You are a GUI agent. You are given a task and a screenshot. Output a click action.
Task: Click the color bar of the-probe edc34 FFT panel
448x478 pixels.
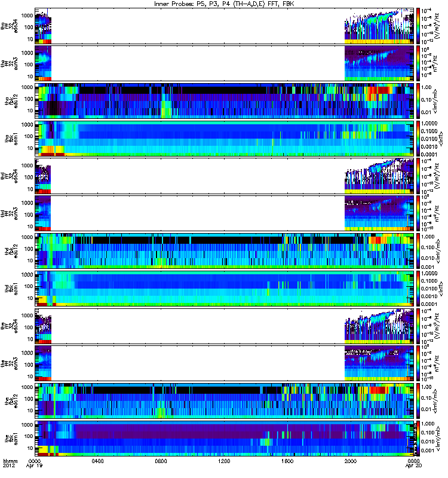[x=418, y=326]
